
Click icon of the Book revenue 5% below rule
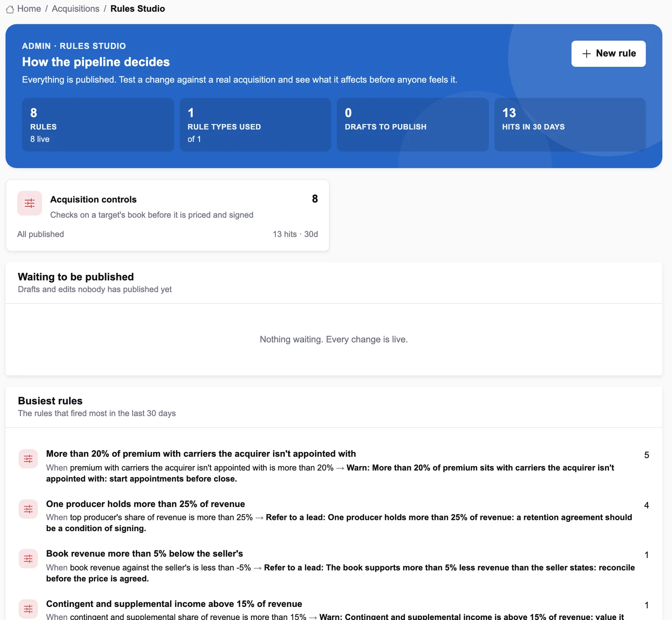tap(28, 559)
